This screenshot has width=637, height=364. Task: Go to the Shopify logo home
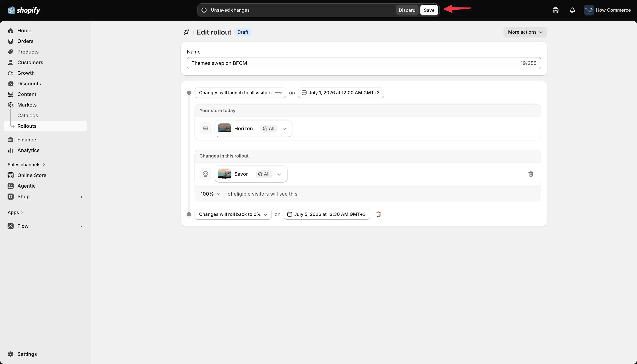click(x=24, y=10)
